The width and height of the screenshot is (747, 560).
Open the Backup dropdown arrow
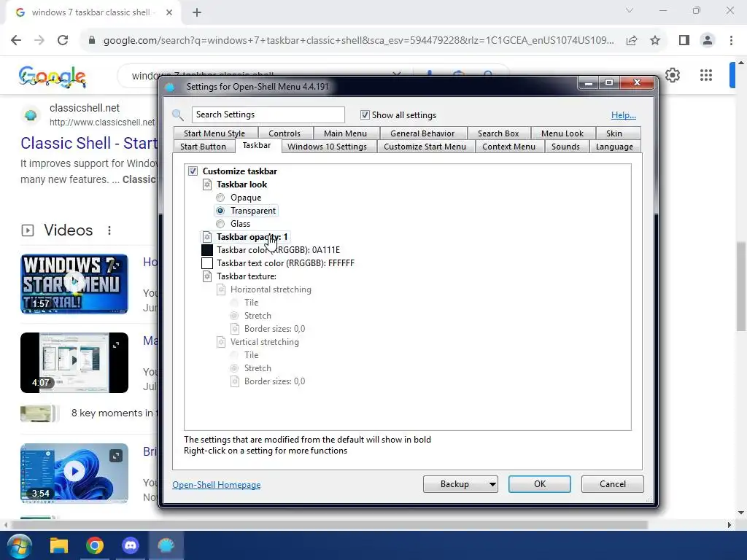[492, 484]
